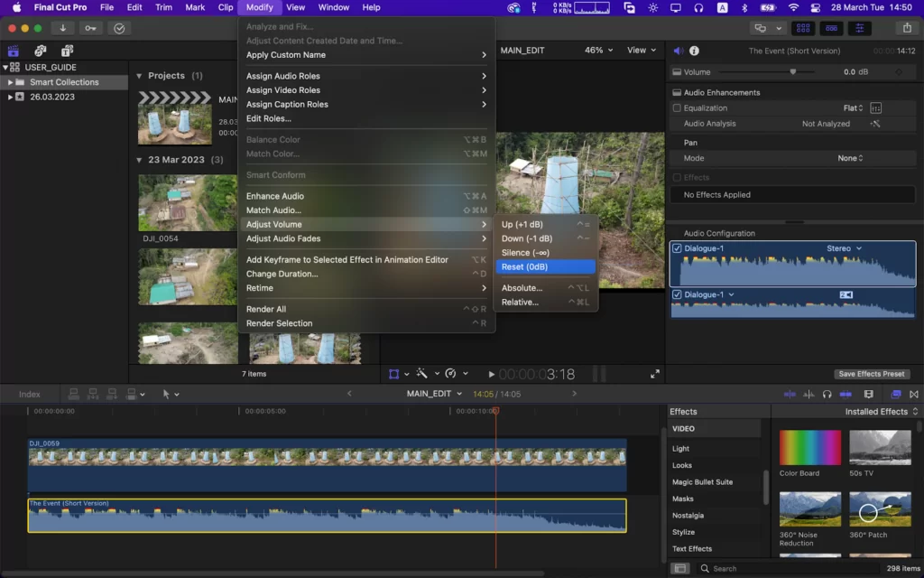Toggle the Volume section enable icon
The width and height of the screenshot is (924, 578).
tap(677, 72)
